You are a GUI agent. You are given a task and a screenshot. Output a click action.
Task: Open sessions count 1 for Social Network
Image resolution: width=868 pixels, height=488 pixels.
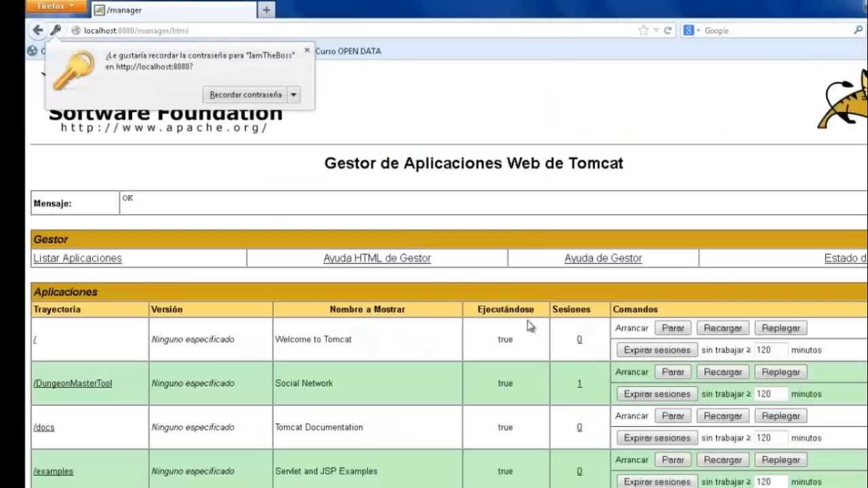click(x=579, y=384)
